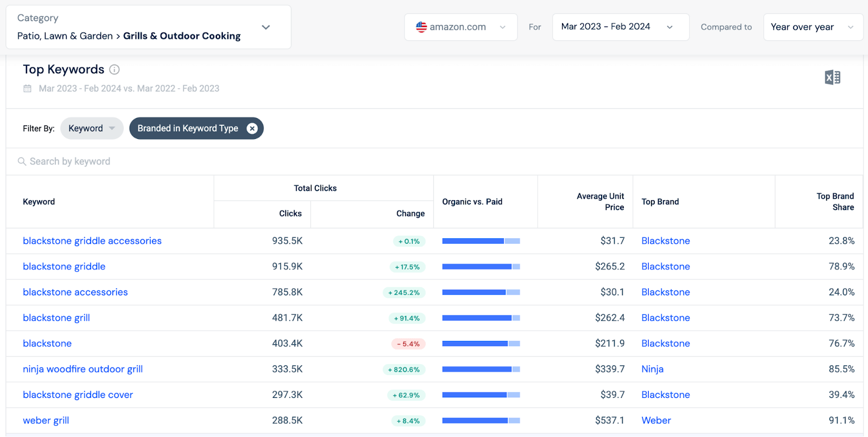Export table with the Excel icon
This screenshot has width=868, height=437.
833,78
